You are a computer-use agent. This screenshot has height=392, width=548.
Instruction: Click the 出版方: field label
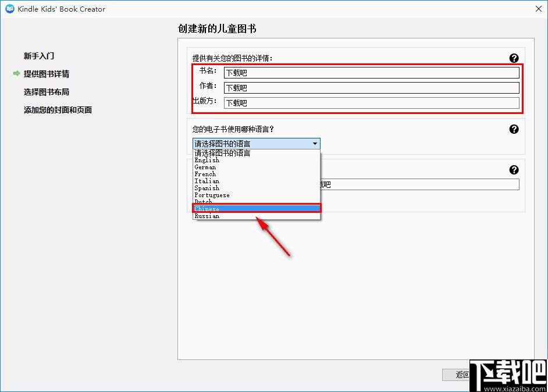(204, 101)
